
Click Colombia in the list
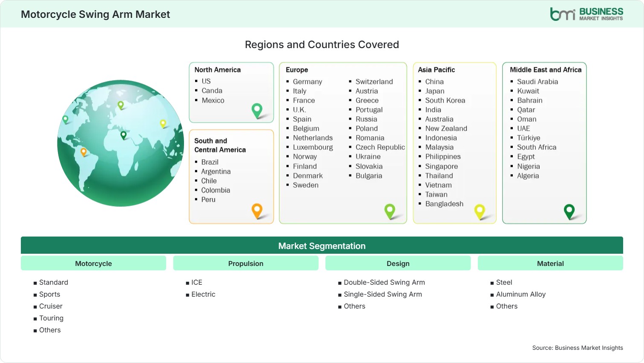[x=216, y=190]
